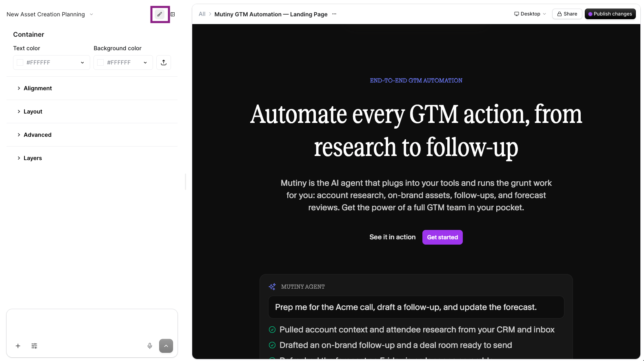This screenshot has height=361, width=644.
Task: Click the panel resize handle
Action: point(186,182)
